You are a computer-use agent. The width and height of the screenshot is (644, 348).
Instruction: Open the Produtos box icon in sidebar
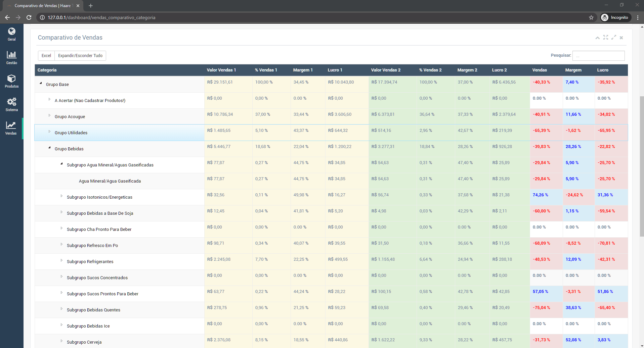click(x=12, y=78)
